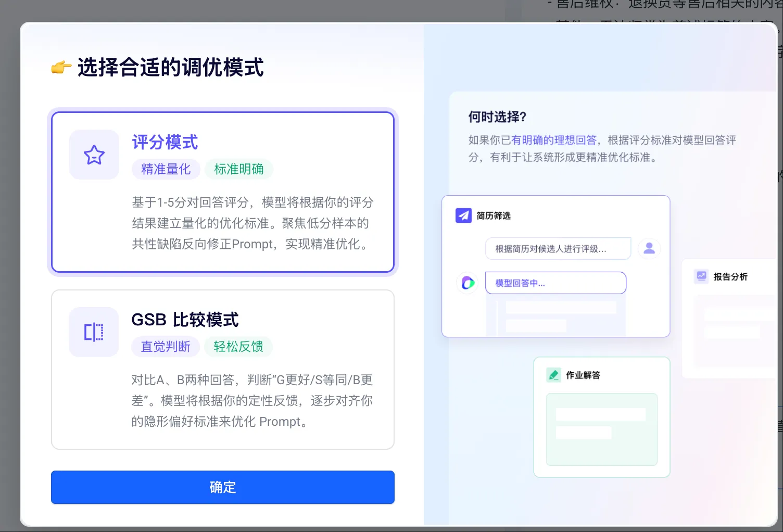Click the user avatar icon in 简历筛选 card
Image resolution: width=783 pixels, height=532 pixels.
click(649, 249)
